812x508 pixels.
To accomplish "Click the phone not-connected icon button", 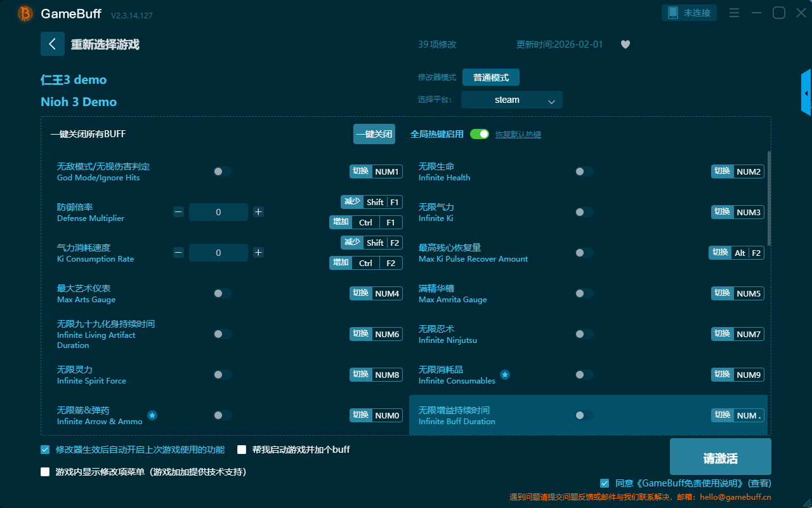I will (689, 13).
